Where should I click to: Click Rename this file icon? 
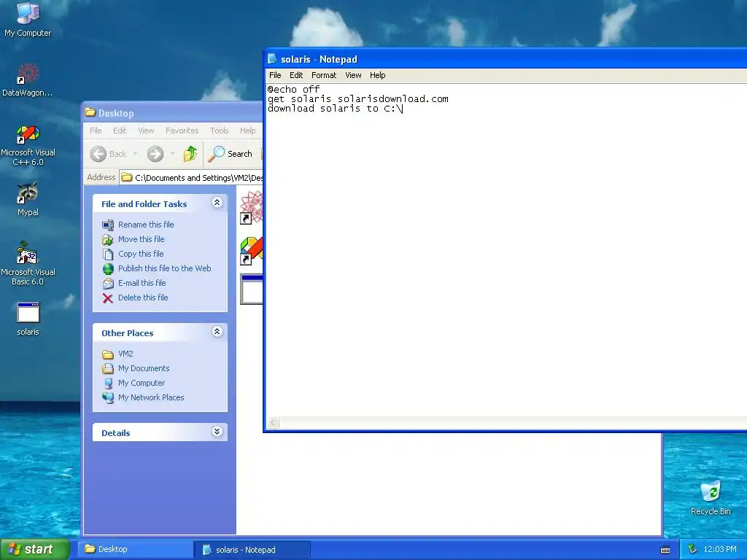108,225
